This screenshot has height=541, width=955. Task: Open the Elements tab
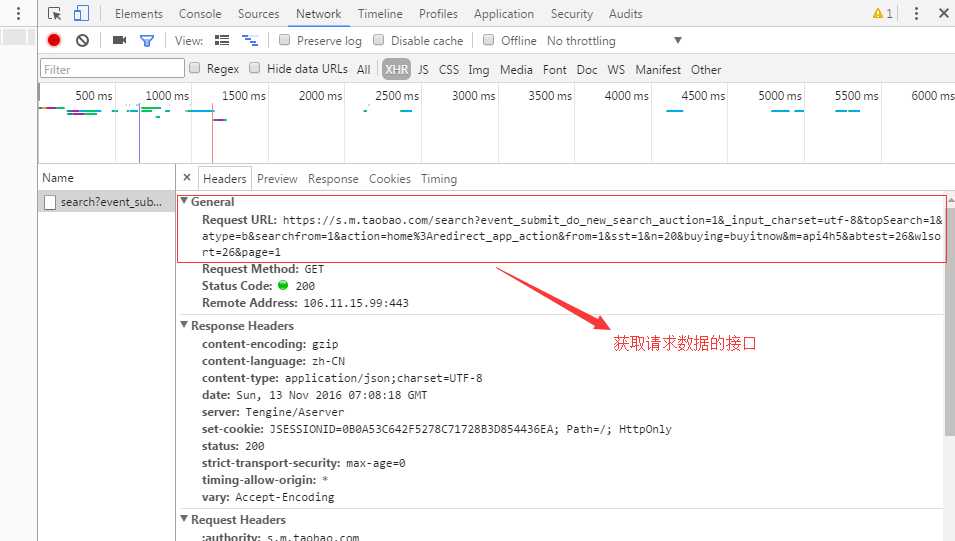pyautogui.click(x=139, y=13)
